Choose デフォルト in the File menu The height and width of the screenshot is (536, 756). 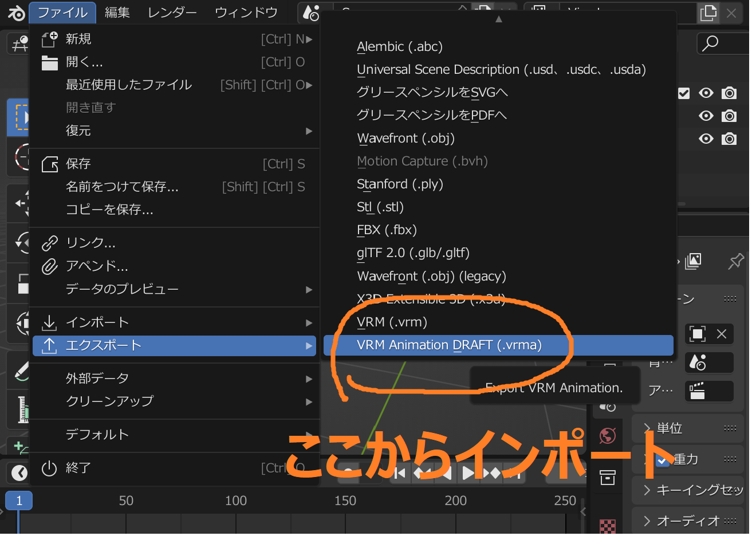pos(175,435)
